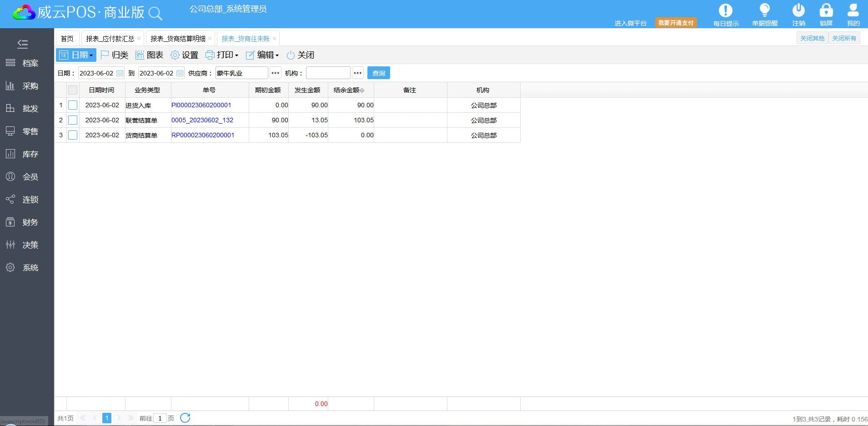Click the 机构 input field

point(328,73)
